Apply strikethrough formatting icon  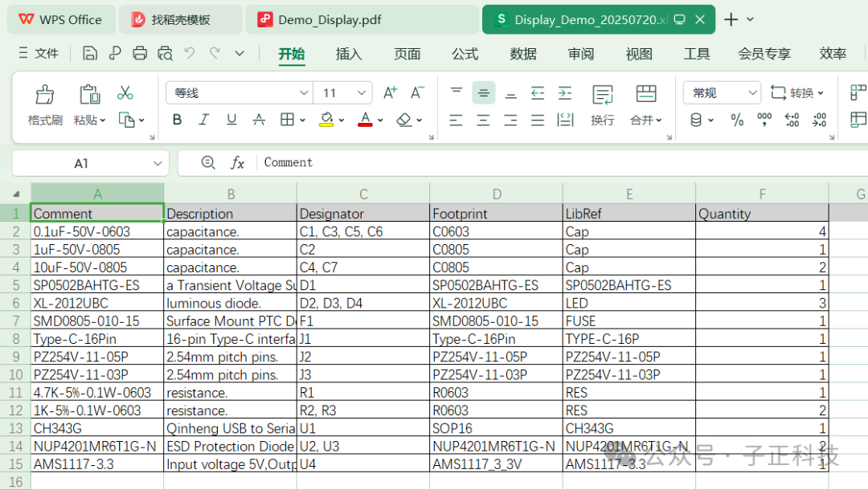[x=259, y=120]
